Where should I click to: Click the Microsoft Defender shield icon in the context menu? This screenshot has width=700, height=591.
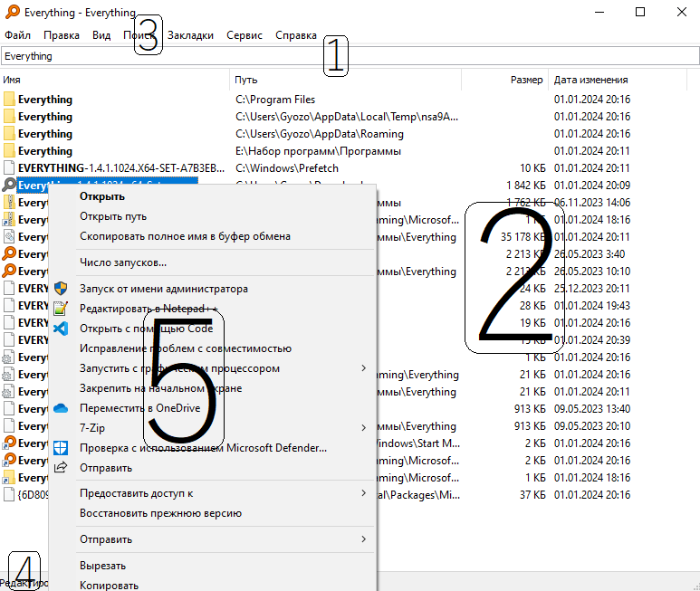(61, 448)
